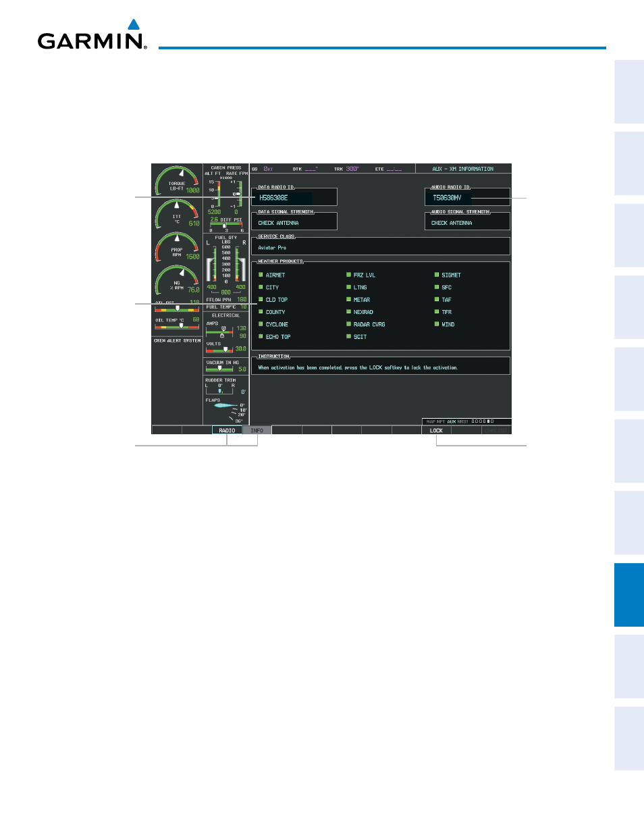Click the AUX page group label
Image resolution: width=644 pixels, height=834 pixels.
[x=452, y=421]
